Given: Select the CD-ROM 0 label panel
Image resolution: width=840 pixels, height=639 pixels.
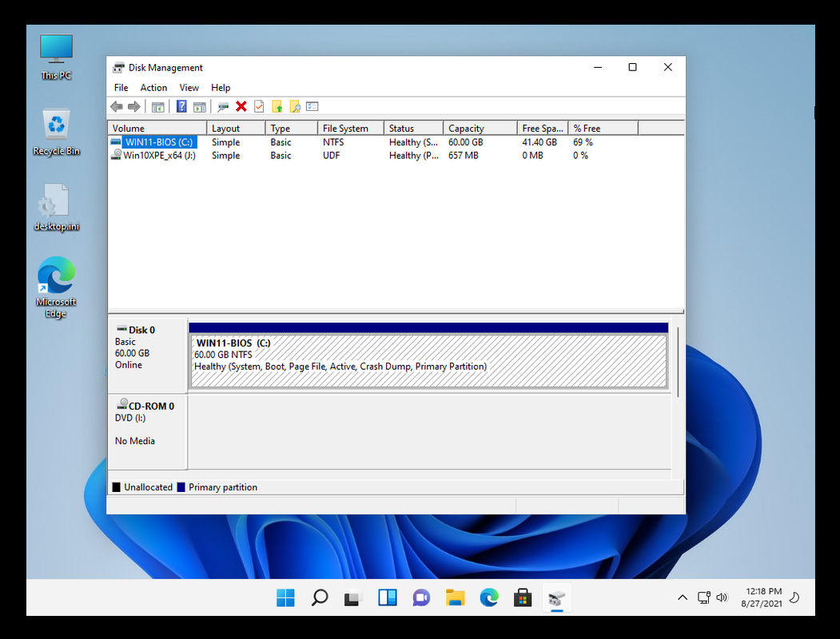Looking at the screenshot, I should coord(148,432).
